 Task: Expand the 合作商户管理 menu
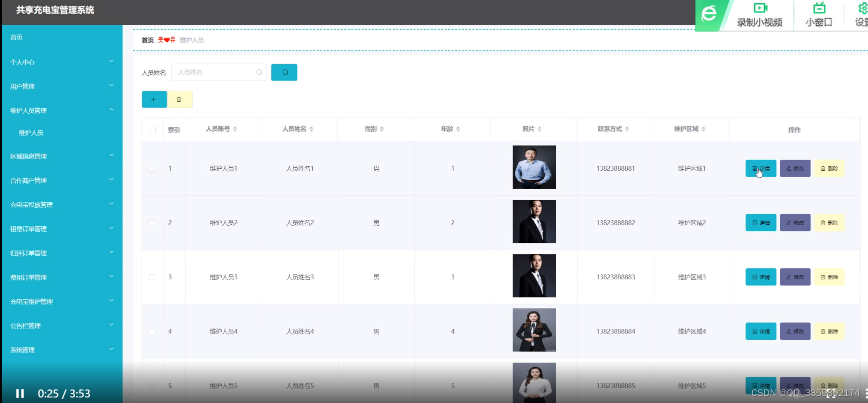pyautogui.click(x=62, y=180)
